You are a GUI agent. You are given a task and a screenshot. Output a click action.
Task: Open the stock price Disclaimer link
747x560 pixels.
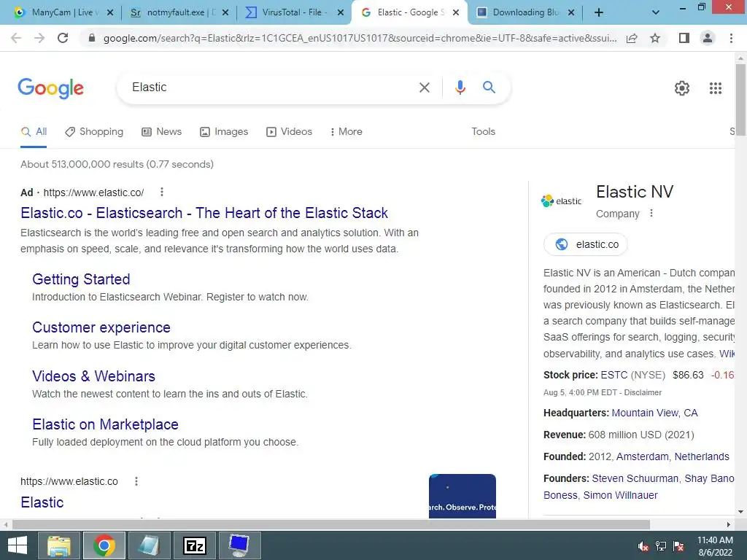[x=643, y=392]
